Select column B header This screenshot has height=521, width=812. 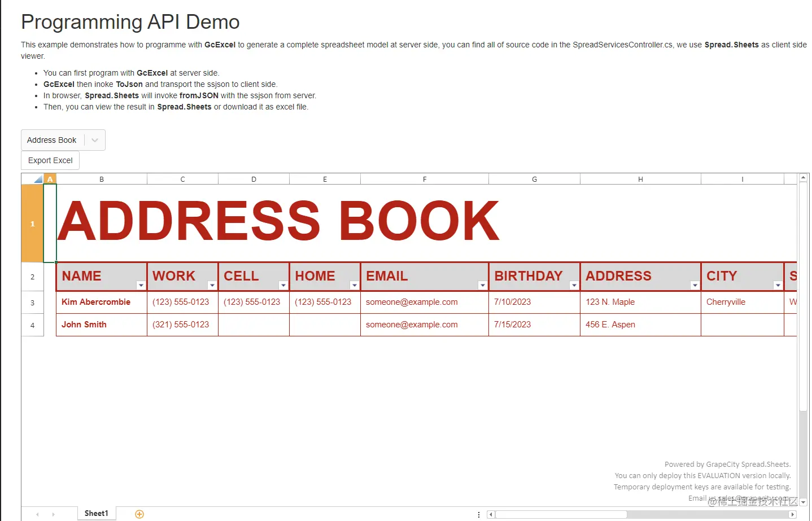click(x=102, y=179)
